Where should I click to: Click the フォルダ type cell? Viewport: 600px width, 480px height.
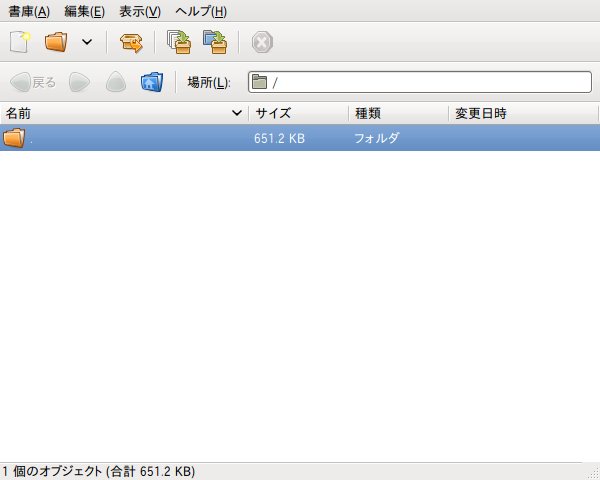(377, 138)
